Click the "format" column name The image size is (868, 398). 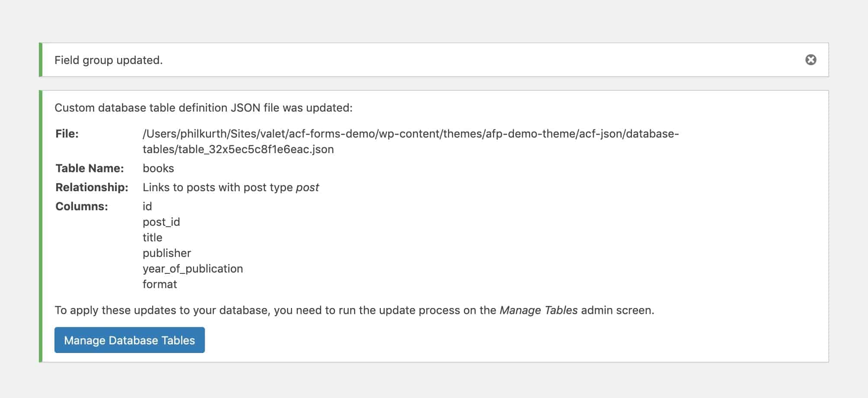(160, 284)
